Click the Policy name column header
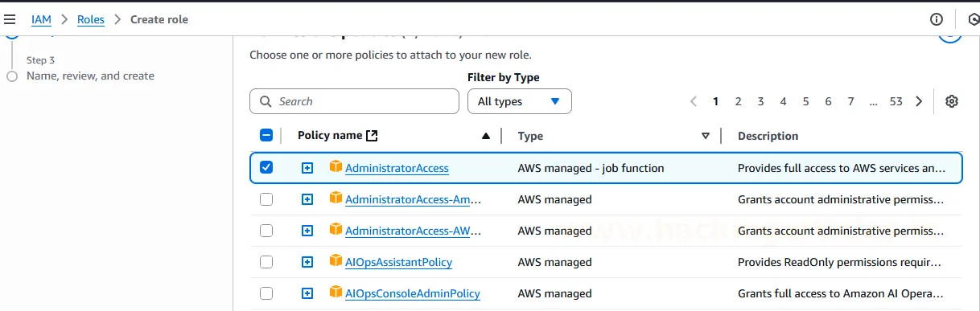980x311 pixels. (x=330, y=136)
